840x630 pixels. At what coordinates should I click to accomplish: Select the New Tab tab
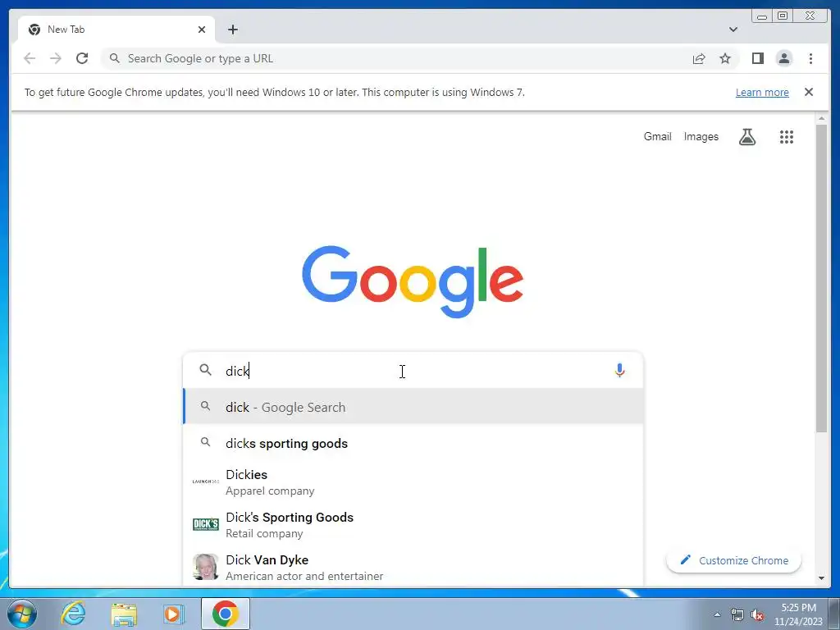click(x=116, y=30)
